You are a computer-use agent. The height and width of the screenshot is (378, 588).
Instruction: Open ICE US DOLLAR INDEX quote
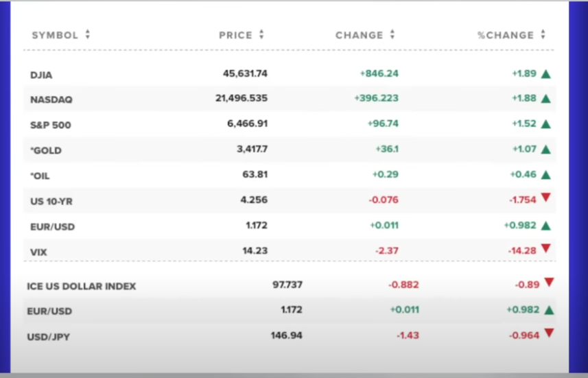click(x=82, y=286)
